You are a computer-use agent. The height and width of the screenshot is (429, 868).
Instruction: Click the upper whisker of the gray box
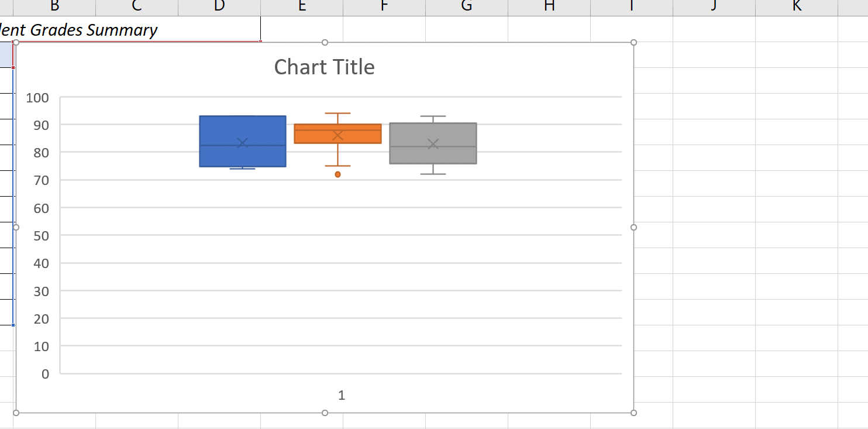[433, 117]
